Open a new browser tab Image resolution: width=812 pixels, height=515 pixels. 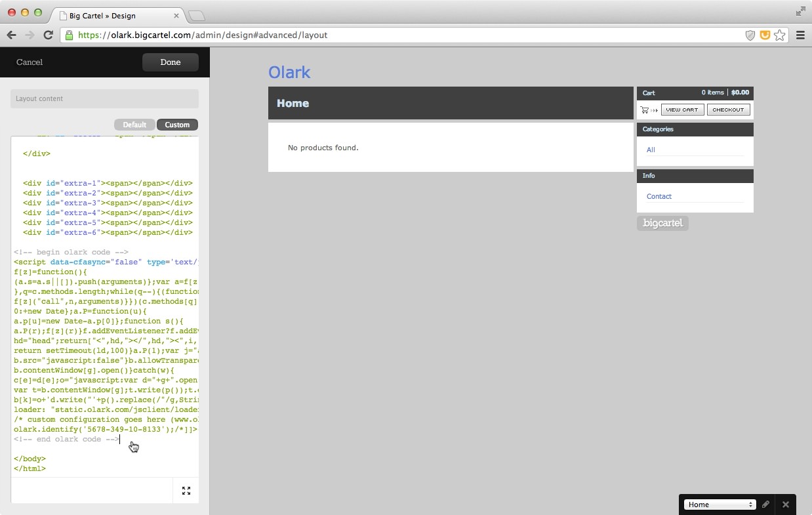pos(196,14)
